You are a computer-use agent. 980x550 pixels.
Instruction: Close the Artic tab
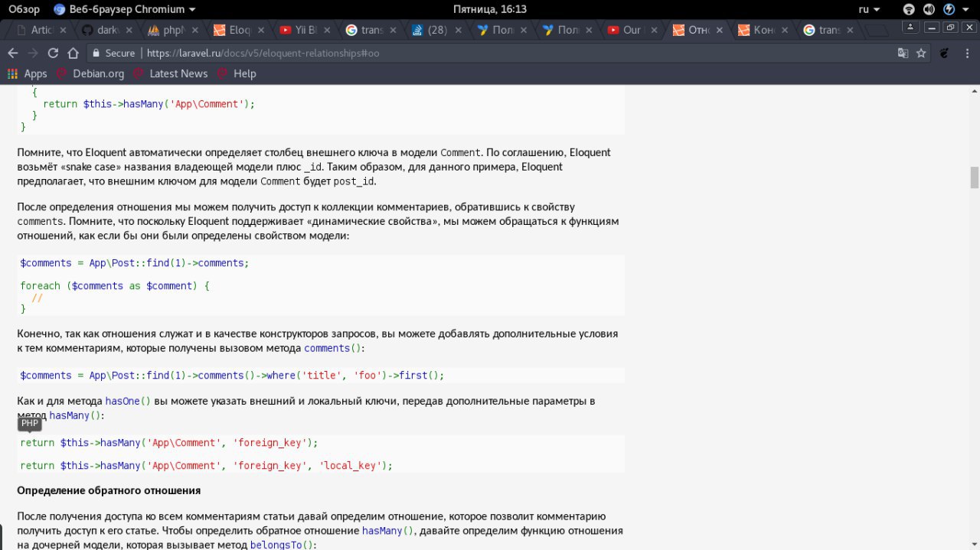point(64,31)
